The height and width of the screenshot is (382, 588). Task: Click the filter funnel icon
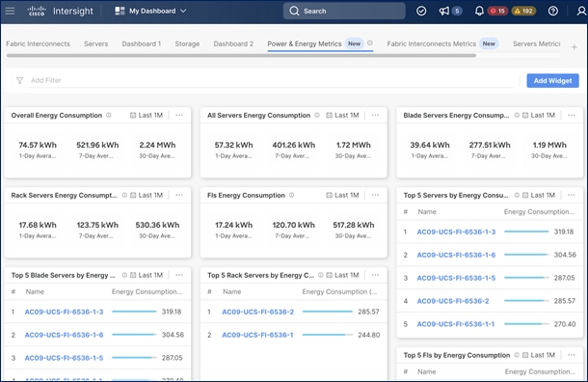point(19,80)
